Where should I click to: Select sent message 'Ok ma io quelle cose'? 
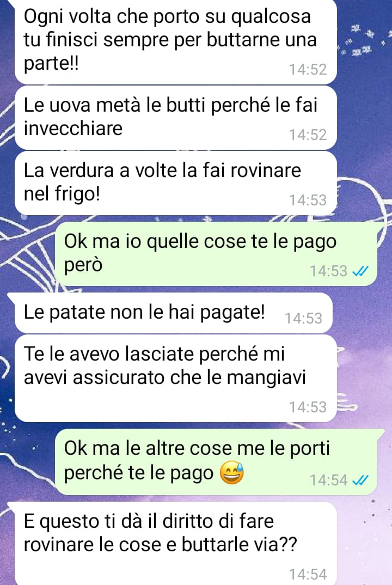tap(216, 254)
